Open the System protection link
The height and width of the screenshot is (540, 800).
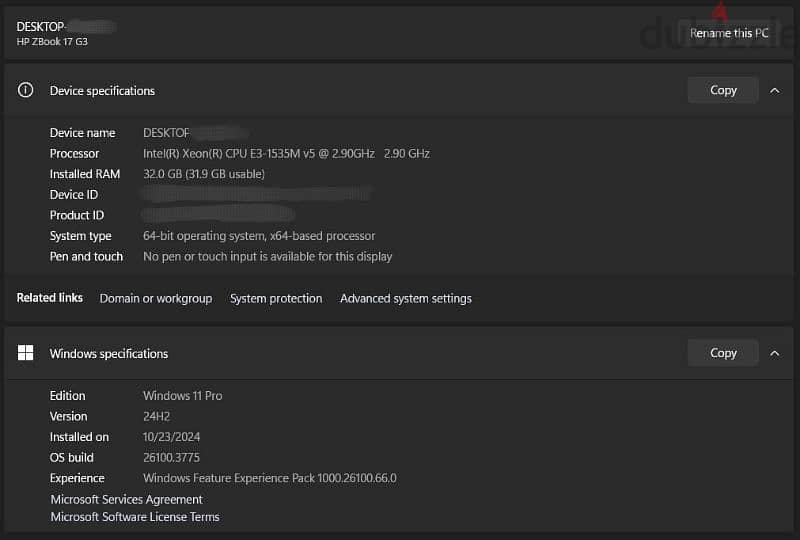pyautogui.click(x=276, y=299)
